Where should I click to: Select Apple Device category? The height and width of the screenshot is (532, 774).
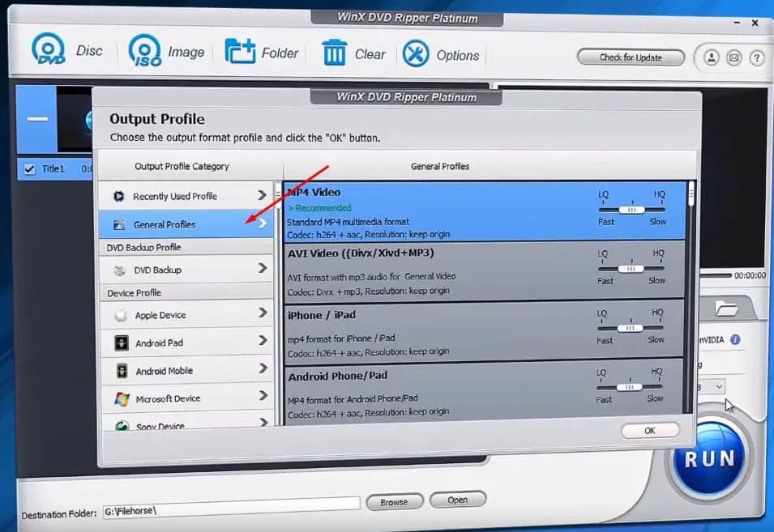pyautogui.click(x=187, y=314)
